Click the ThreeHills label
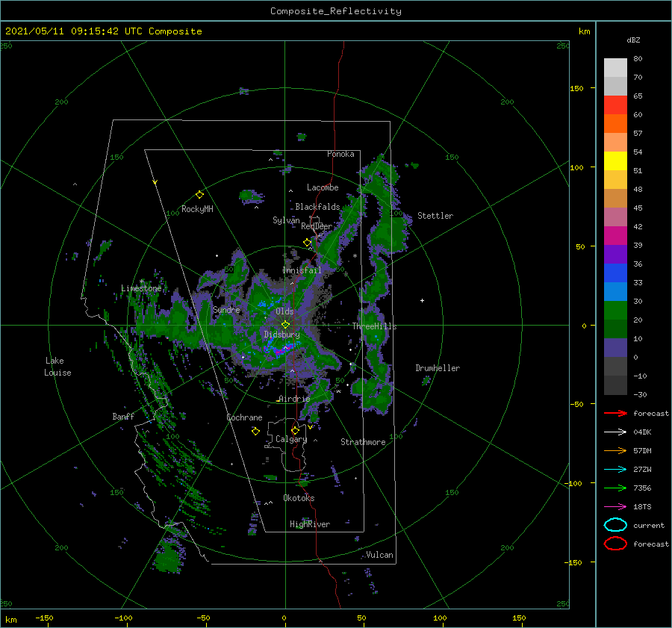The image size is (672, 628). (374, 326)
